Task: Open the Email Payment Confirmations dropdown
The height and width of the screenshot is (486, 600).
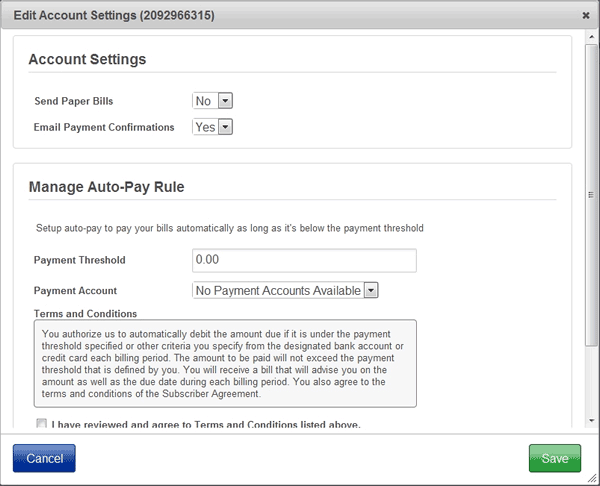Action: pos(212,127)
